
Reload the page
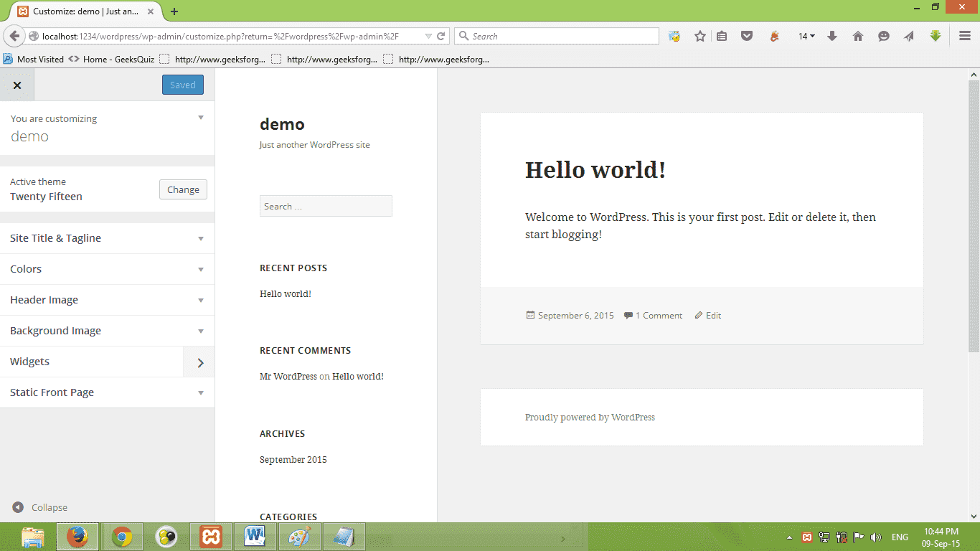(x=442, y=36)
